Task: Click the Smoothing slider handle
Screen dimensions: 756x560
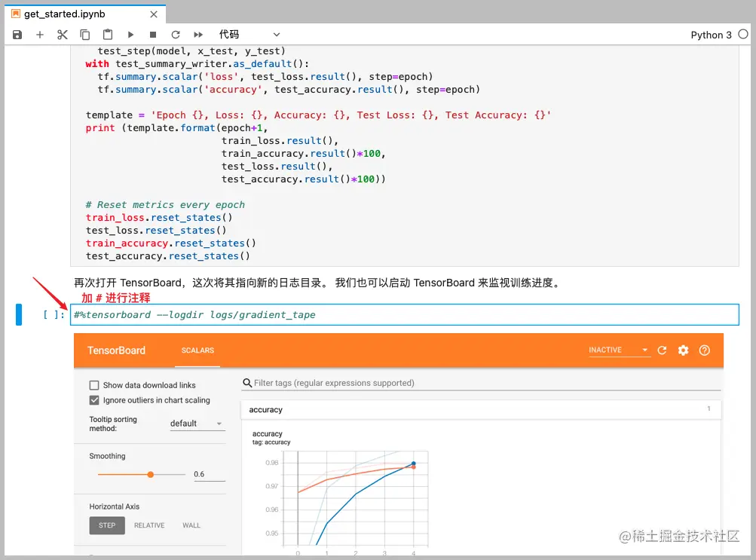Action: point(151,475)
